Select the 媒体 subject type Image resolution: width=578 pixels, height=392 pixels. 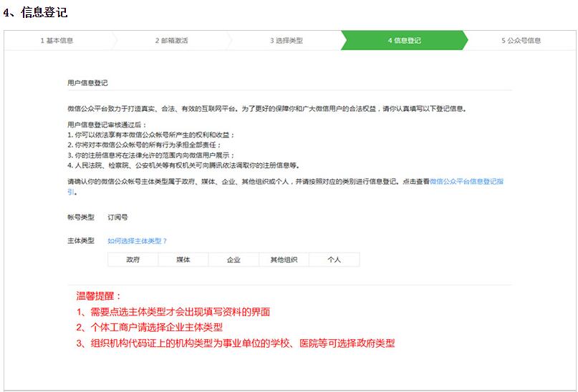pos(183,260)
